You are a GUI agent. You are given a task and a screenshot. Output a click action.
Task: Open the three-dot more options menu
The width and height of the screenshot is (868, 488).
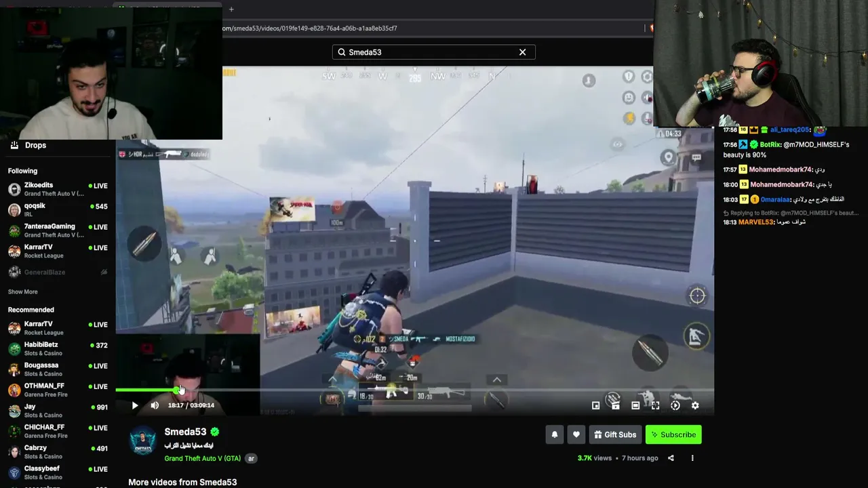pos(692,458)
